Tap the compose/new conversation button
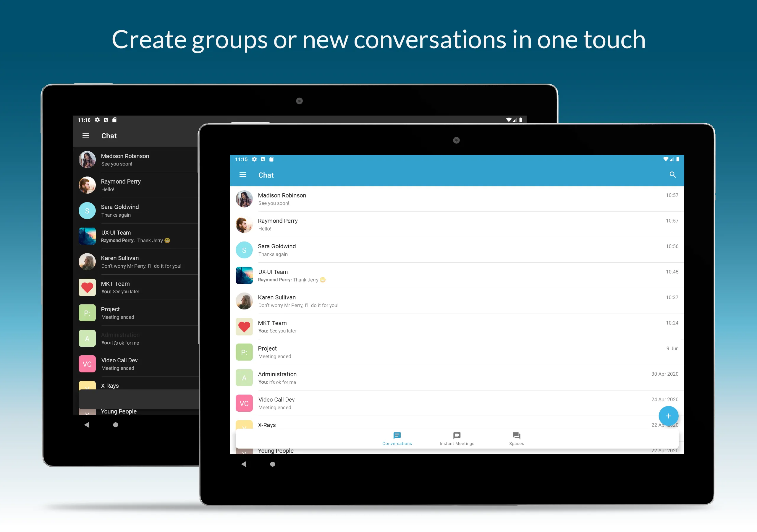Image resolution: width=757 pixels, height=532 pixels. click(668, 416)
